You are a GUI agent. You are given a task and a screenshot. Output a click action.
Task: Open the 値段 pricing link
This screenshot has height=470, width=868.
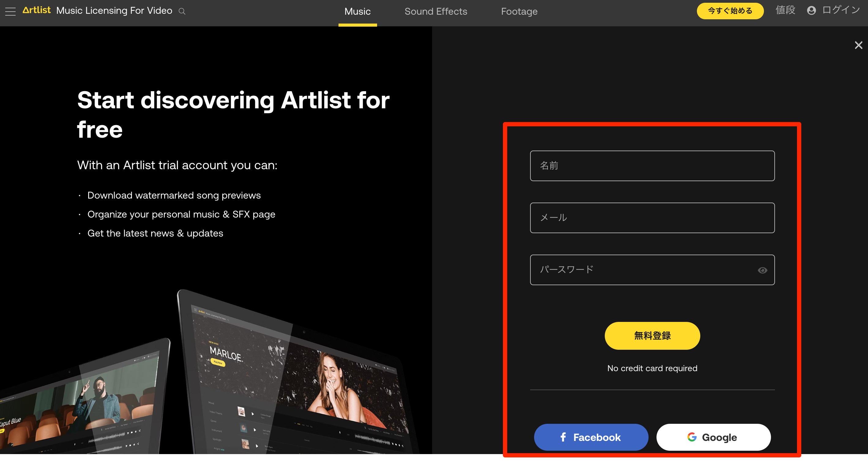click(x=785, y=10)
